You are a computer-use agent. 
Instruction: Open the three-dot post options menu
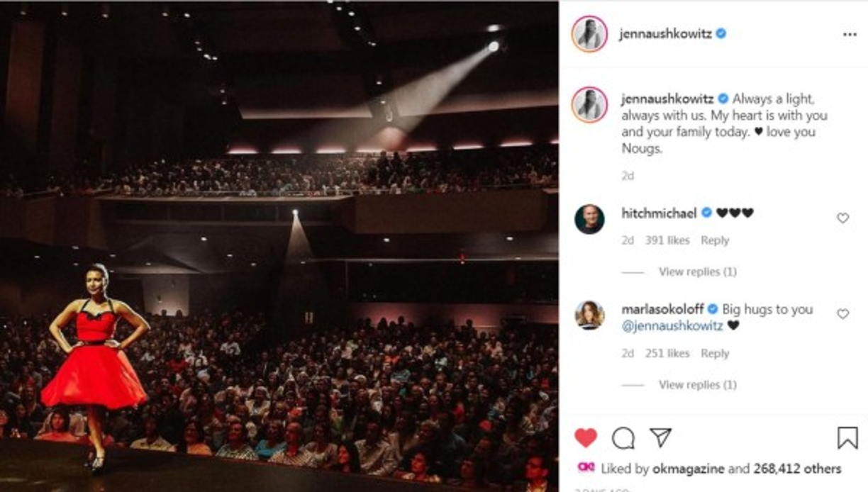[850, 35]
